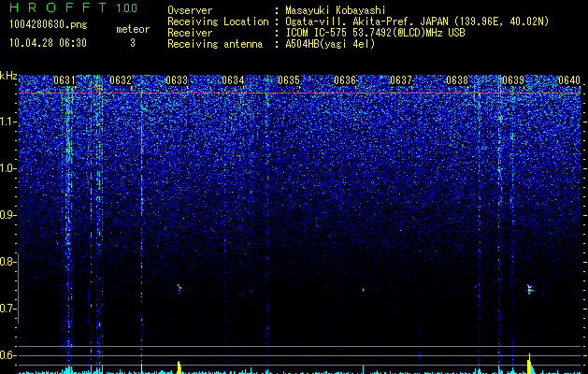Image resolution: width=588 pixels, height=374 pixels.
Task: Click the tall yellow intensity peak after 0639
Action: pos(529,364)
